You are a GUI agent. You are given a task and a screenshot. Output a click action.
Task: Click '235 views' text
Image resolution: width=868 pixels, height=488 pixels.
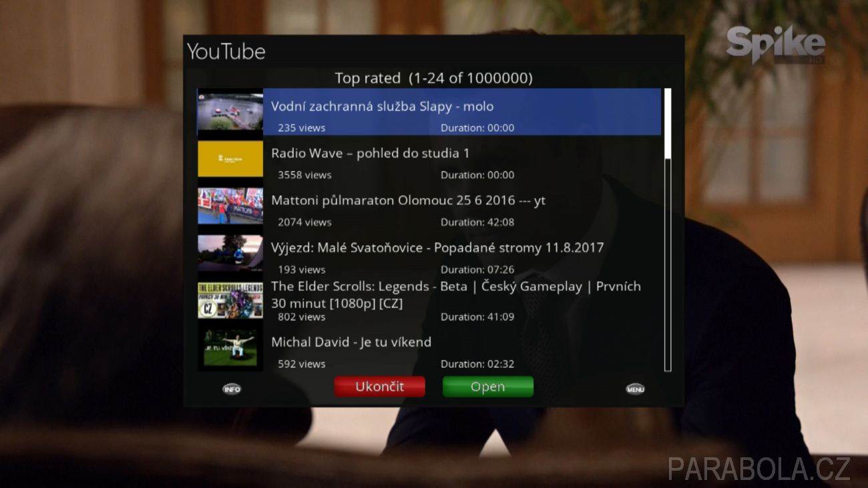tap(302, 128)
